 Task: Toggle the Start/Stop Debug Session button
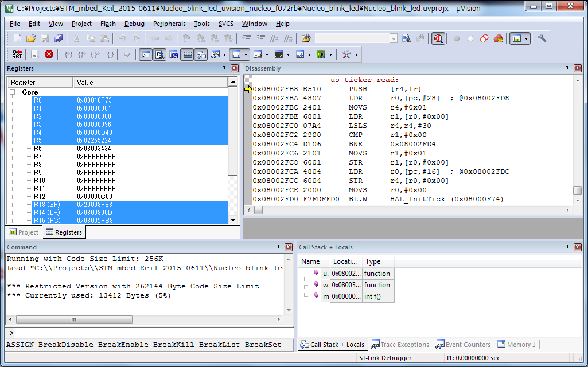[x=438, y=38]
